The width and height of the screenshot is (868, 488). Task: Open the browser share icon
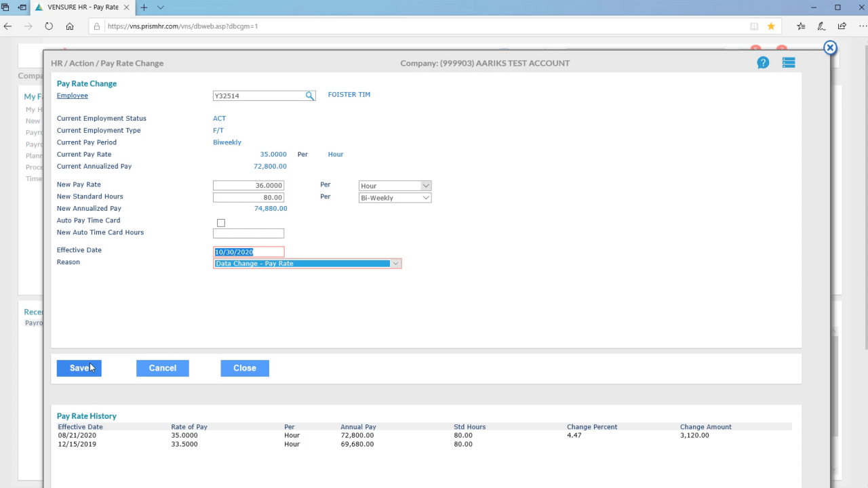(x=842, y=26)
